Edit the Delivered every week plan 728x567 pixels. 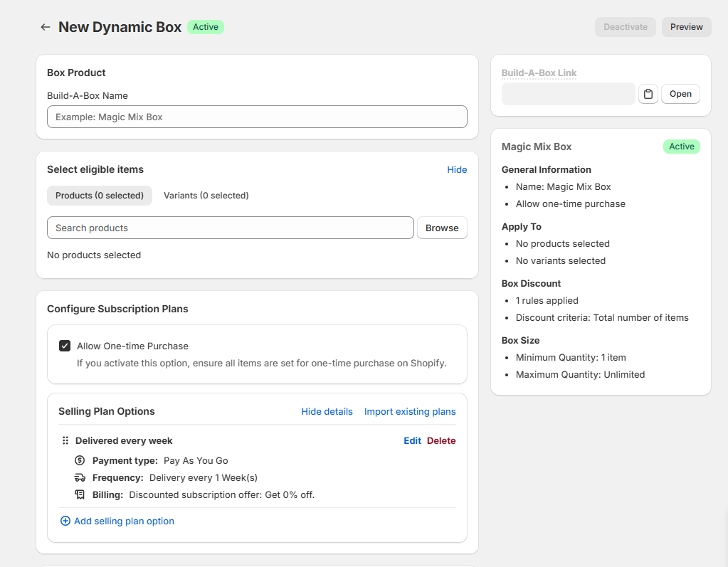point(412,441)
